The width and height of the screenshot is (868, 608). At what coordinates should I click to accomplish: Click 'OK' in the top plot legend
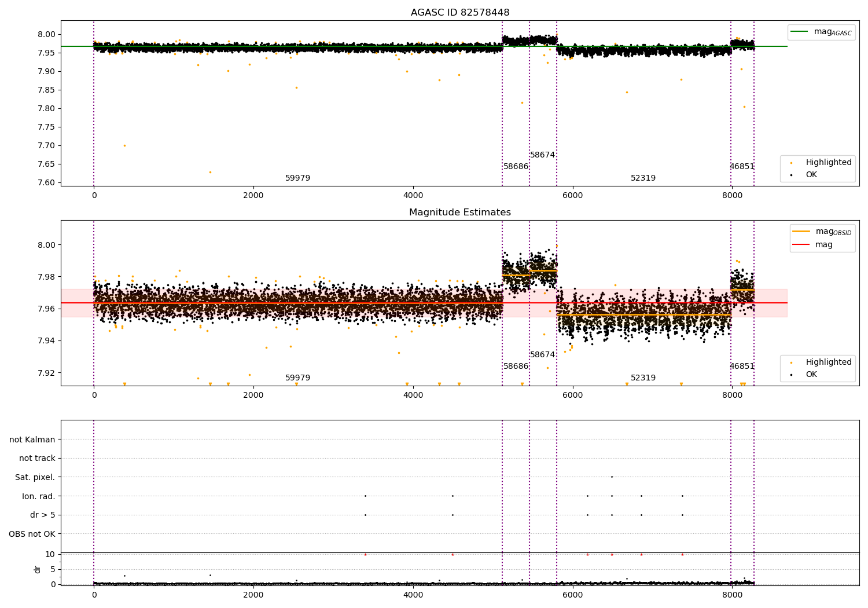(x=804, y=174)
